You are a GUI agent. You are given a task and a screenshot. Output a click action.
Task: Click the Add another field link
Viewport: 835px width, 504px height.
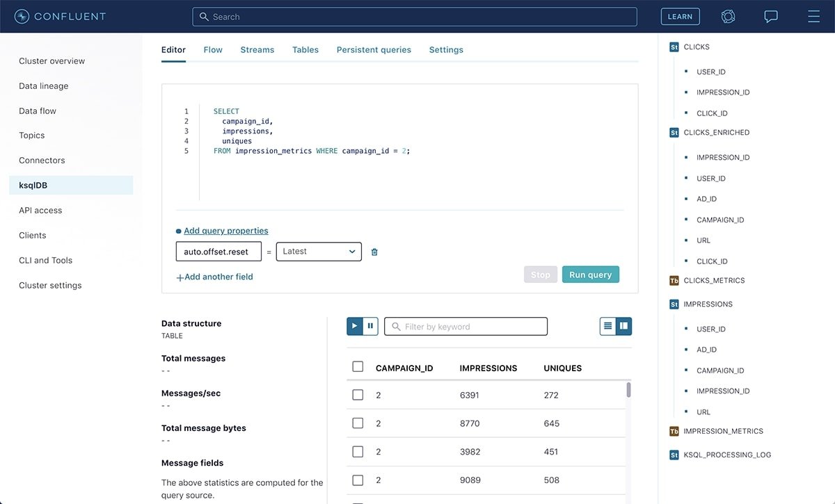pyautogui.click(x=215, y=276)
